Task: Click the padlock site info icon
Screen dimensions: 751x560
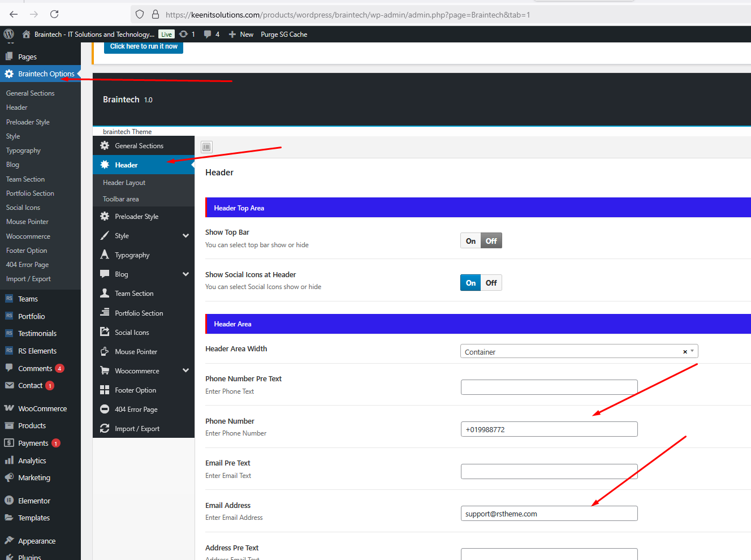Action: pyautogui.click(x=156, y=15)
